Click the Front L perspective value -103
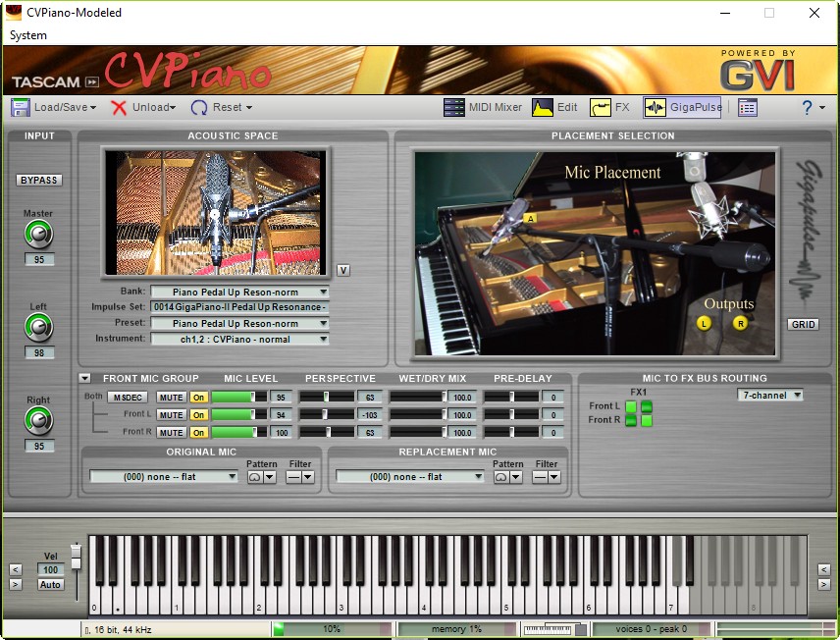The height and width of the screenshot is (640, 840). 370,415
